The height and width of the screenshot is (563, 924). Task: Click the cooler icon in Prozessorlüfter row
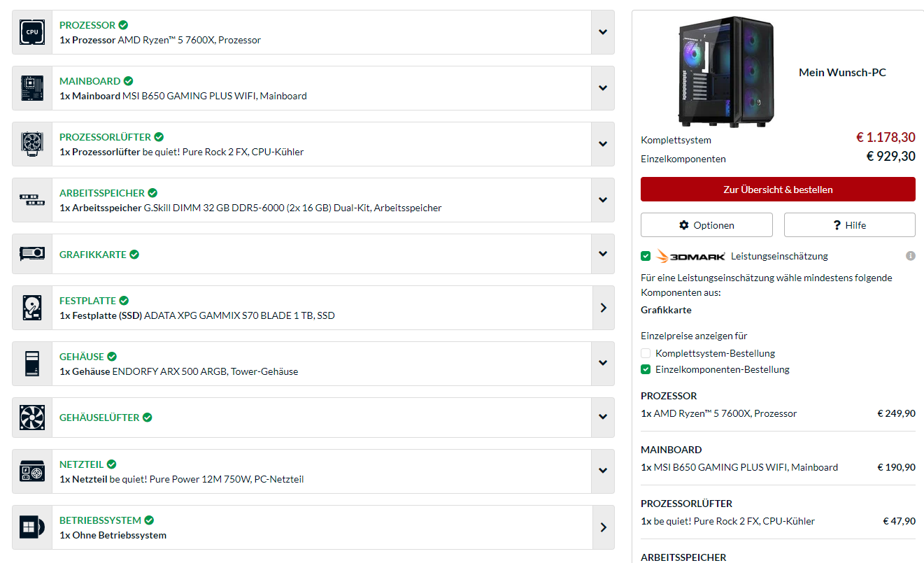(x=32, y=144)
